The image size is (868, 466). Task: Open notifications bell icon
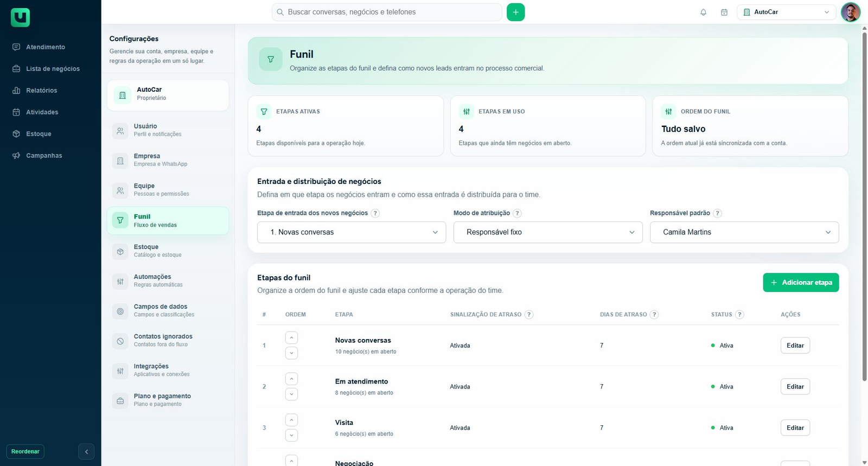(703, 12)
